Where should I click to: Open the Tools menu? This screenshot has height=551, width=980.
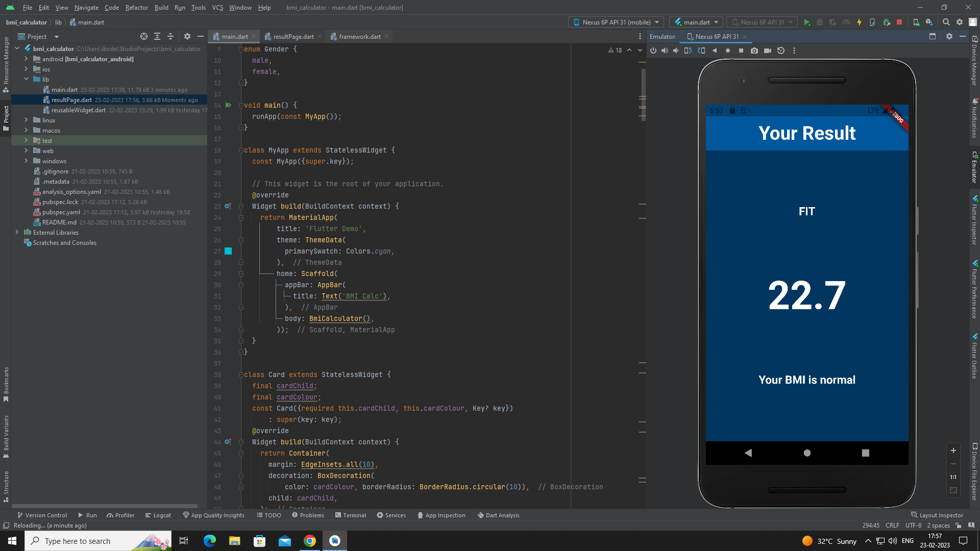click(198, 8)
